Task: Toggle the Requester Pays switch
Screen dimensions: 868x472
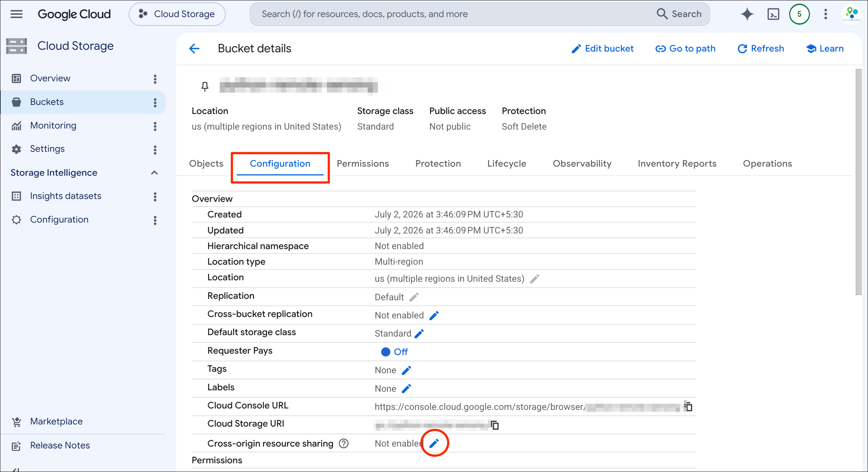Action: pyautogui.click(x=394, y=352)
